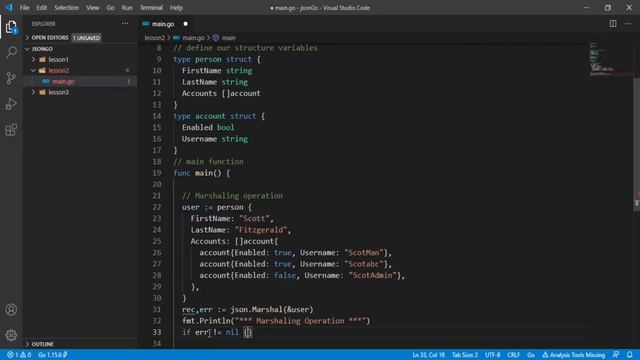Screen dimensions: 640x360
Task: Open the notifications bell icon
Action: 630,355
